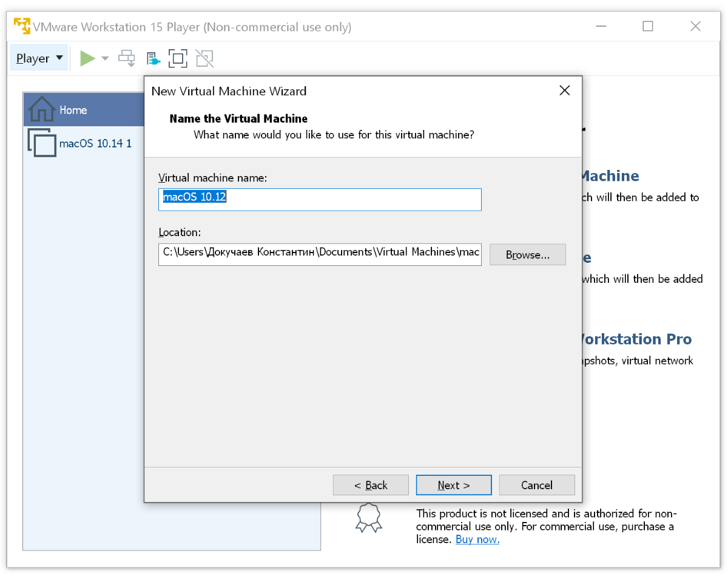
Task: Click the Send Ctrl+Alt+Del toolbar icon
Action: coord(127,58)
